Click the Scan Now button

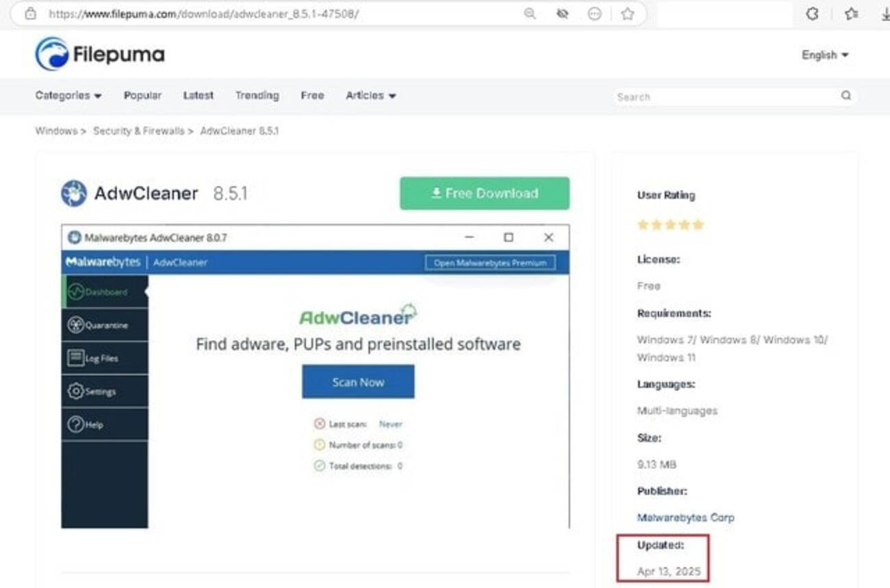point(358,382)
